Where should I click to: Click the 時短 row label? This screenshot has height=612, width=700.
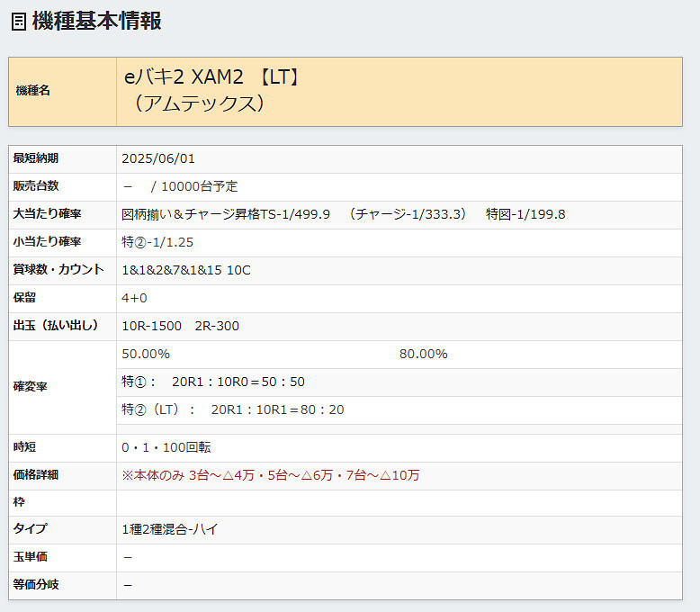pyautogui.click(x=24, y=446)
